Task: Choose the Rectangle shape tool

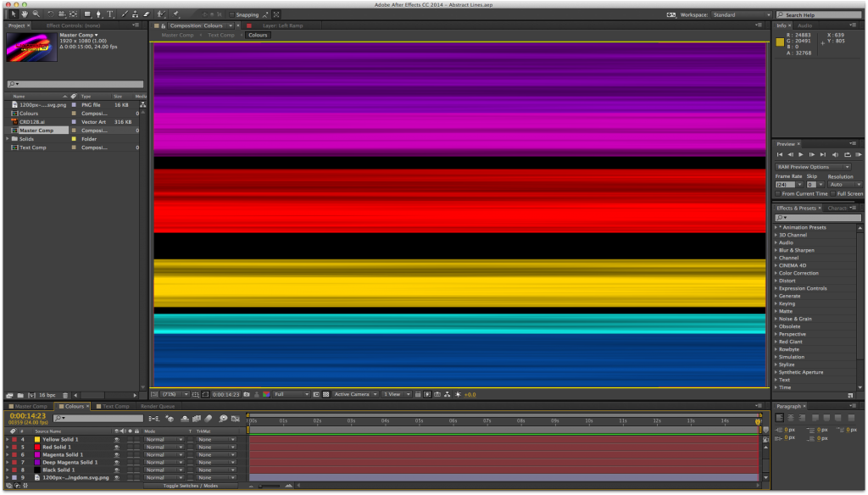Action: [87, 14]
